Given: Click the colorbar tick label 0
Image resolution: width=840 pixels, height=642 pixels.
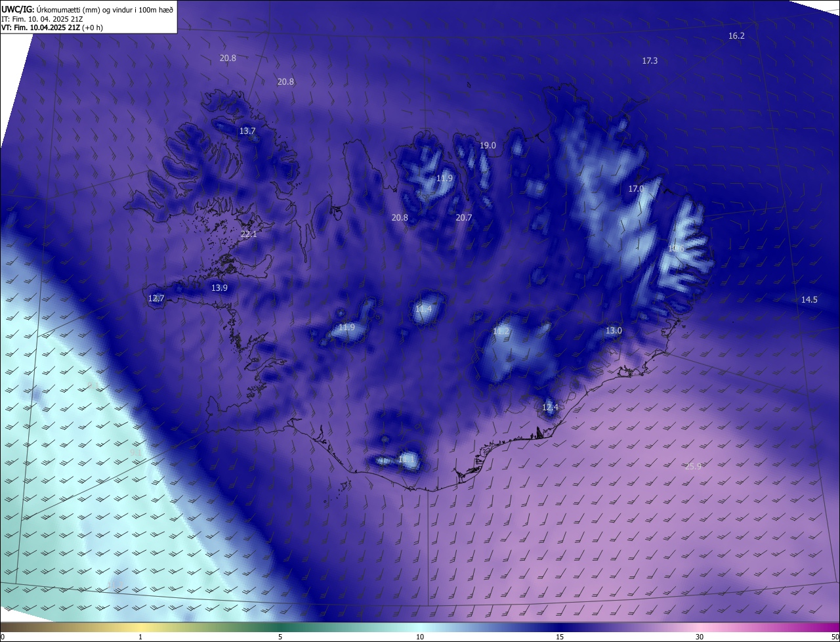Looking at the screenshot, I should 3,637.
